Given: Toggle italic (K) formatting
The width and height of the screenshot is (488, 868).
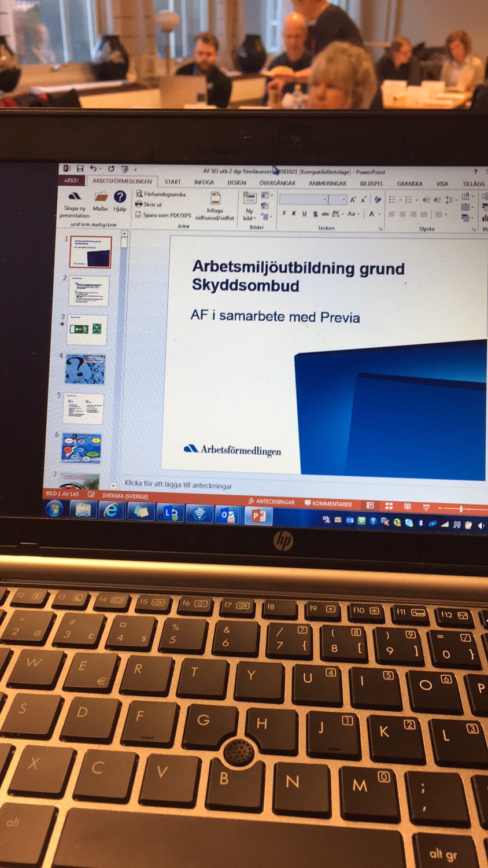Looking at the screenshot, I should 294,214.
